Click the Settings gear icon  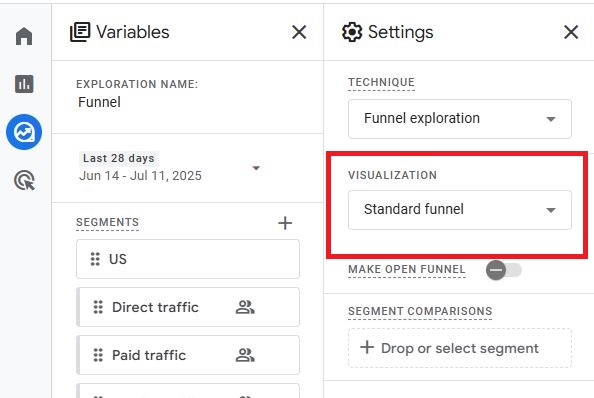pos(352,32)
